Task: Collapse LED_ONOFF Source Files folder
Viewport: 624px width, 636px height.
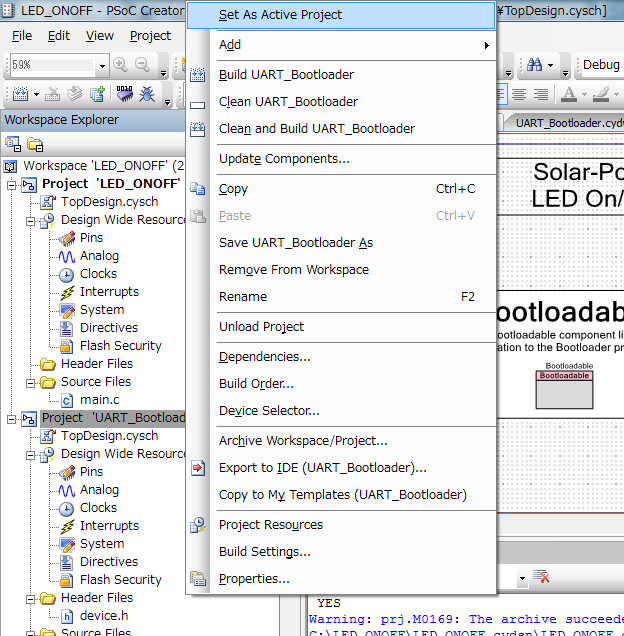Action: [30, 383]
